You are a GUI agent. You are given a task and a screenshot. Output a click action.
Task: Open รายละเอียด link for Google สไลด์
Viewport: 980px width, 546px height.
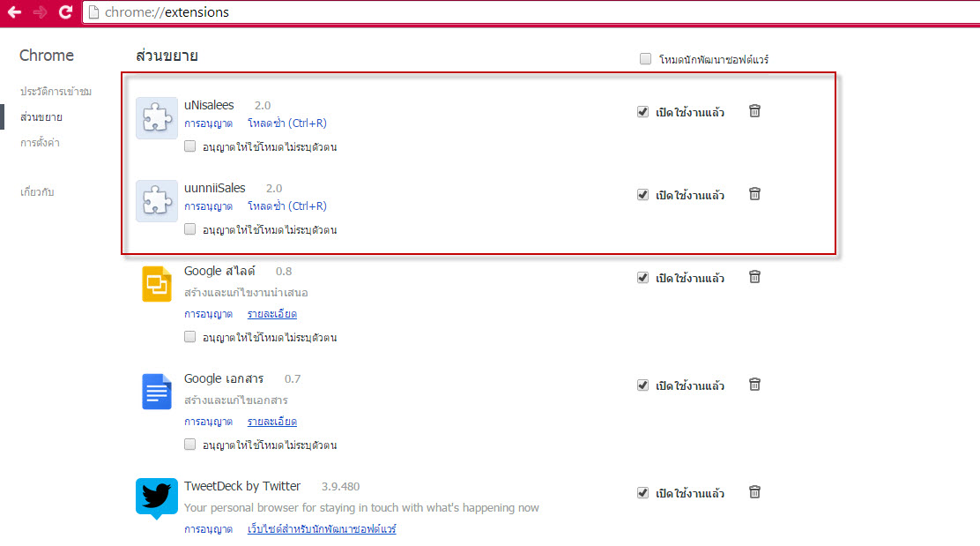point(271,314)
